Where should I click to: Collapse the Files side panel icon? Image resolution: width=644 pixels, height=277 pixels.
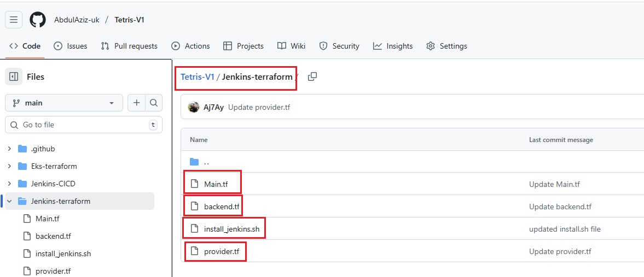14,77
